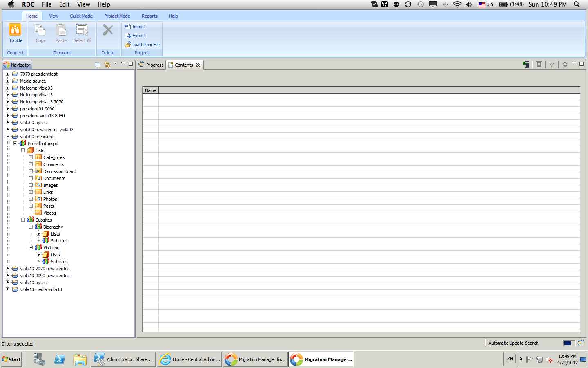
Task: Expand viola13 media viola13 node
Action: pos(7,289)
